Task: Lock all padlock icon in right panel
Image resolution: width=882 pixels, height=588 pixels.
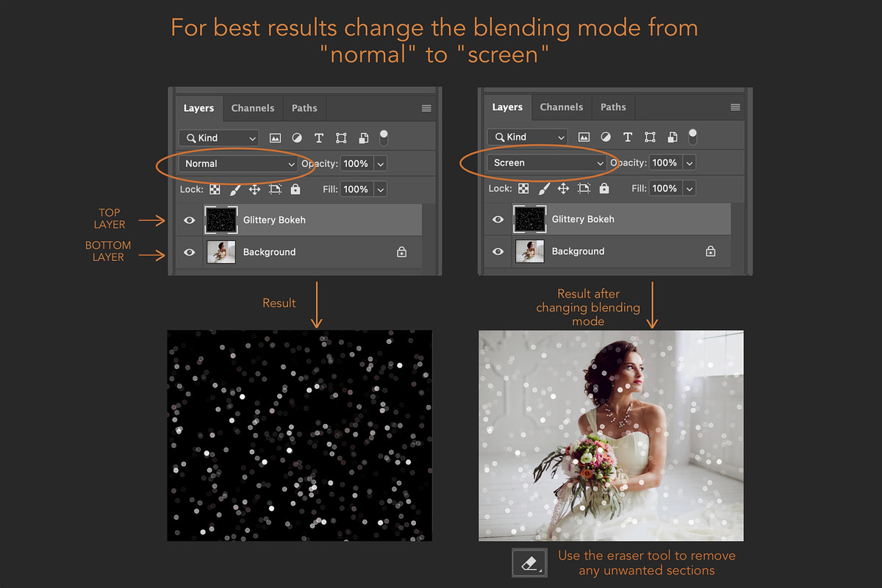Action: pos(604,189)
